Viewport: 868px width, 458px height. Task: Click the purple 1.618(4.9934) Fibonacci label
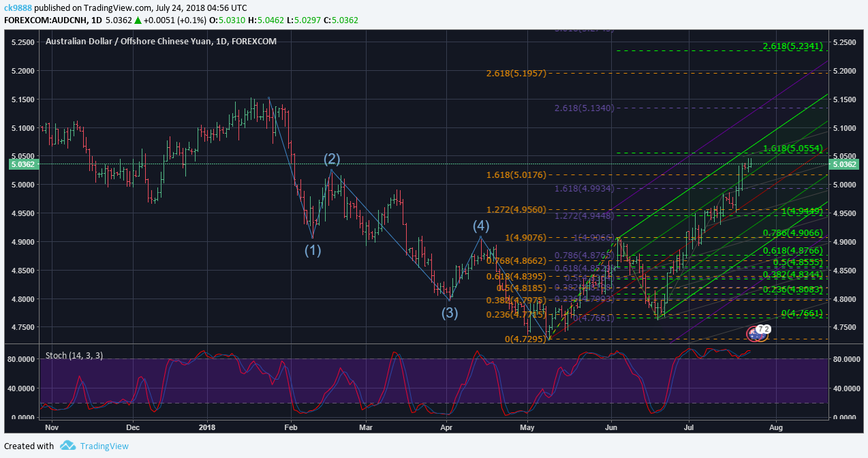coord(585,188)
